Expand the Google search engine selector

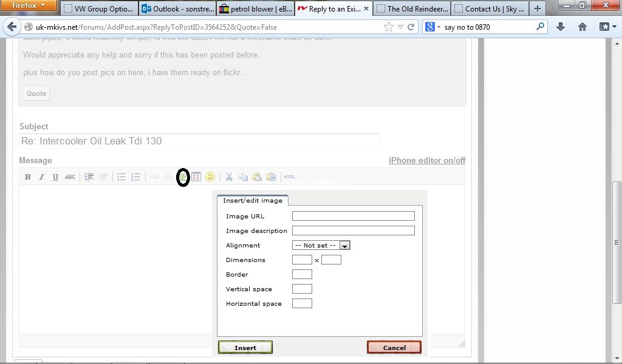point(432,27)
